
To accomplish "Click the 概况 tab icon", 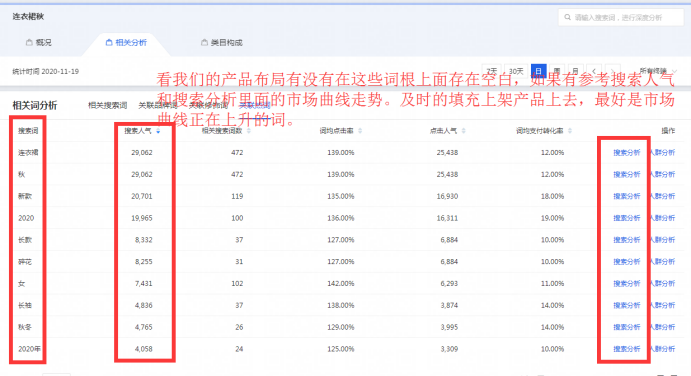I will 29,42.
